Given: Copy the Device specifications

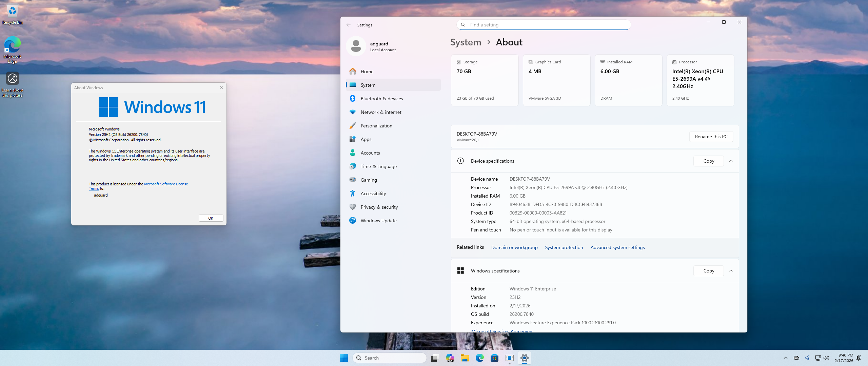Looking at the screenshot, I should (708, 161).
